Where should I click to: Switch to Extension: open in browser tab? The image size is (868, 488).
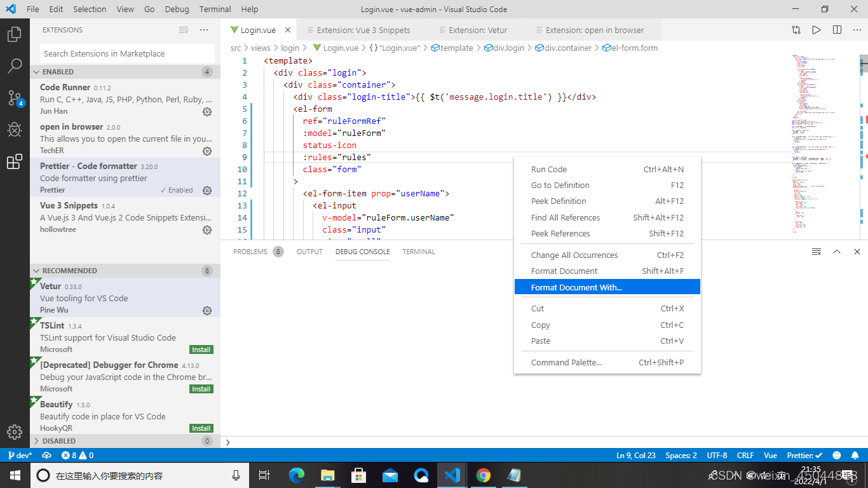tap(594, 30)
